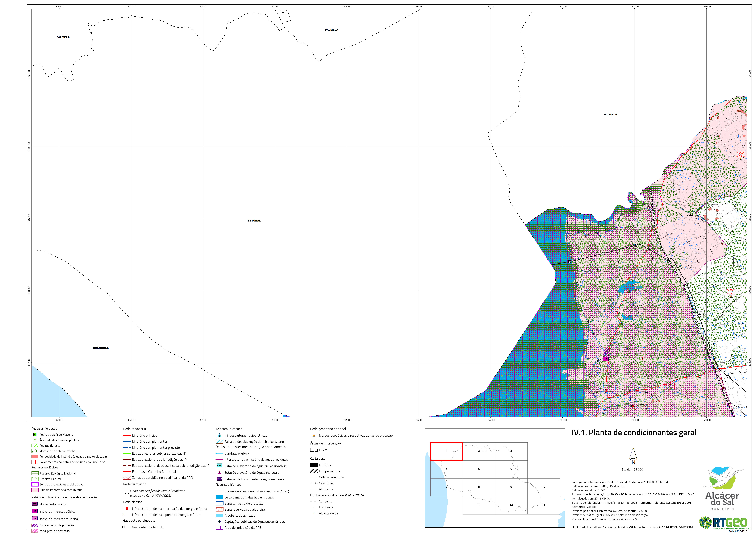Click the "Data: 02/10/2017" date text

pos(738,531)
